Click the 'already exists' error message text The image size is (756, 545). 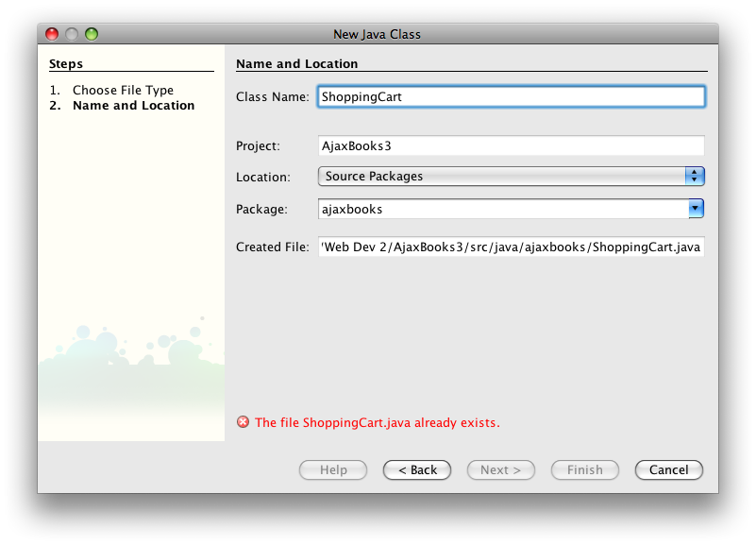pos(377,422)
